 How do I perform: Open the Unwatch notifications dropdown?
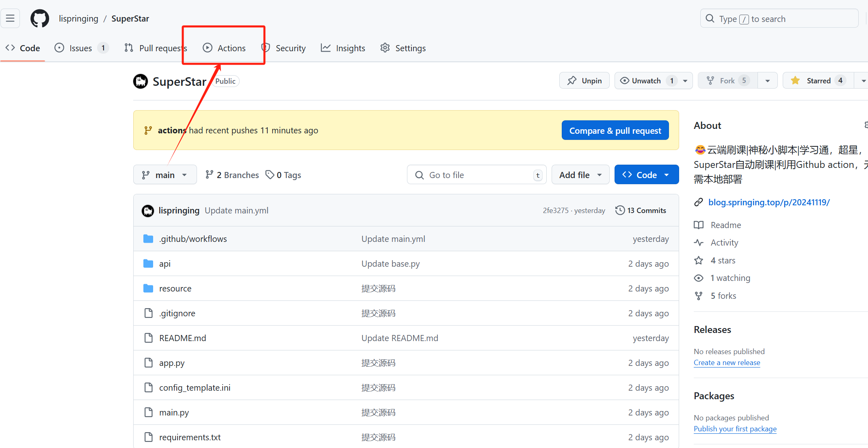[654, 80]
